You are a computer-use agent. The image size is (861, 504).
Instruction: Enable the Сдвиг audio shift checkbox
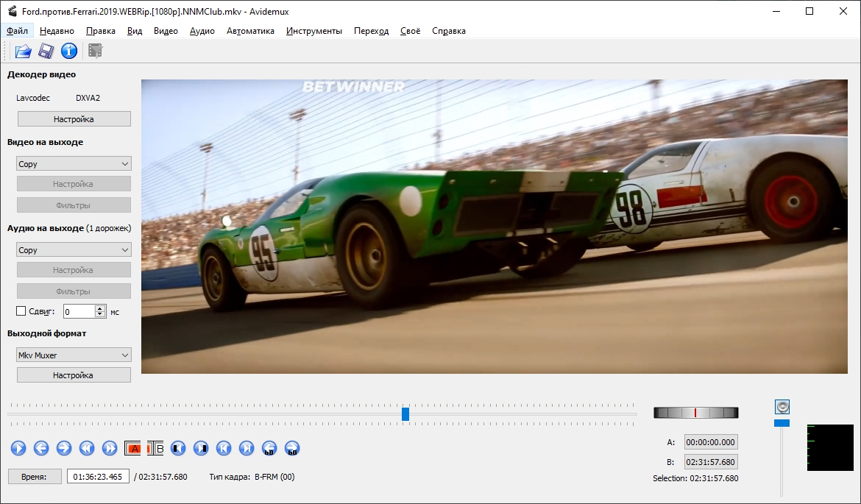click(x=21, y=311)
